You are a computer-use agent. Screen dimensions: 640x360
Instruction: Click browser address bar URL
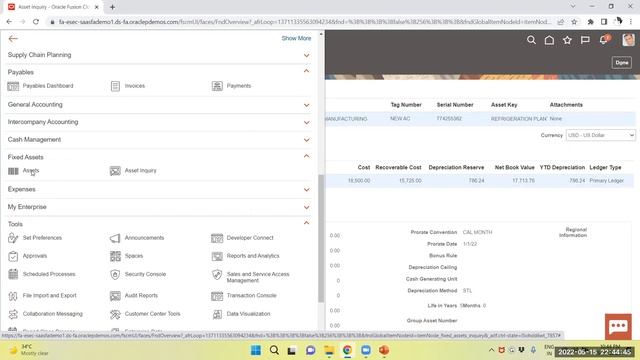coord(304,22)
